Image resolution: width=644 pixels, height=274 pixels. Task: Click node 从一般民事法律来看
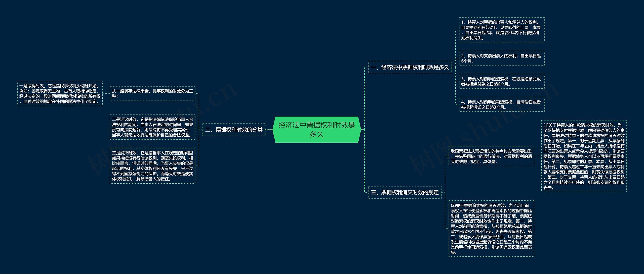(152, 93)
